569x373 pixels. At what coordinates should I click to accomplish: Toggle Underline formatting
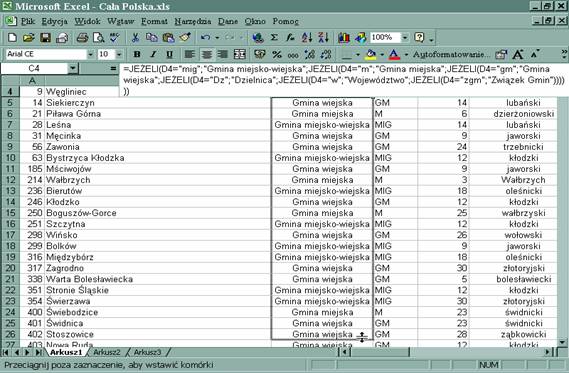169,54
